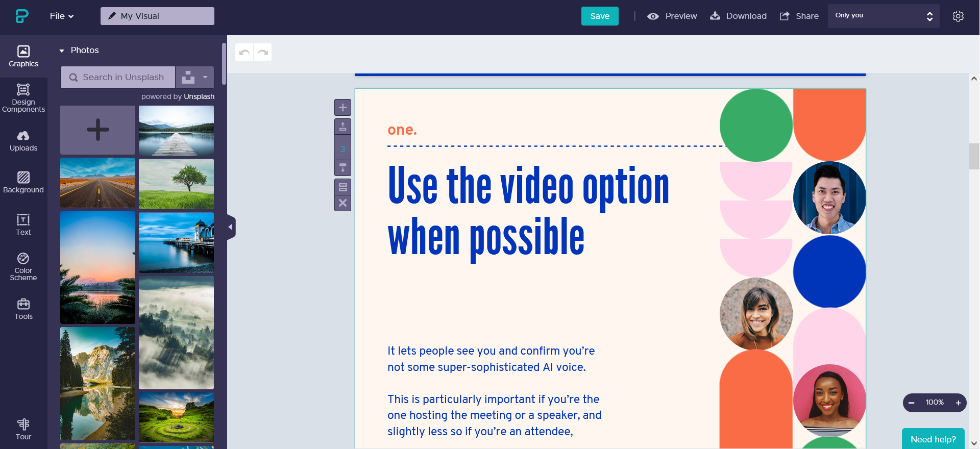The width and height of the screenshot is (980, 449).
Task: Open the Color Scheme panel
Action: tap(23, 266)
